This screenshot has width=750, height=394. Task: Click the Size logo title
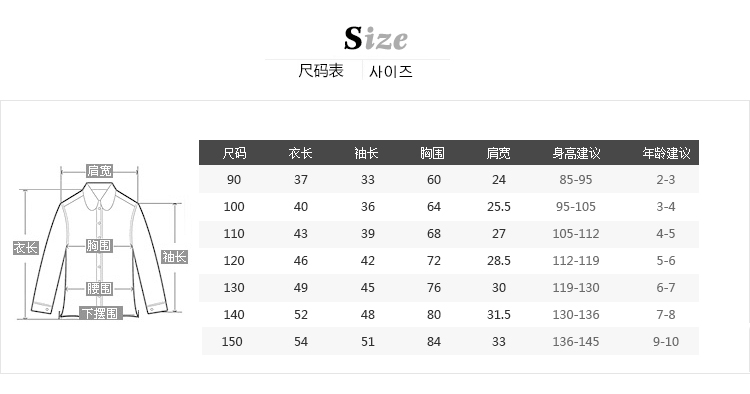click(x=376, y=38)
